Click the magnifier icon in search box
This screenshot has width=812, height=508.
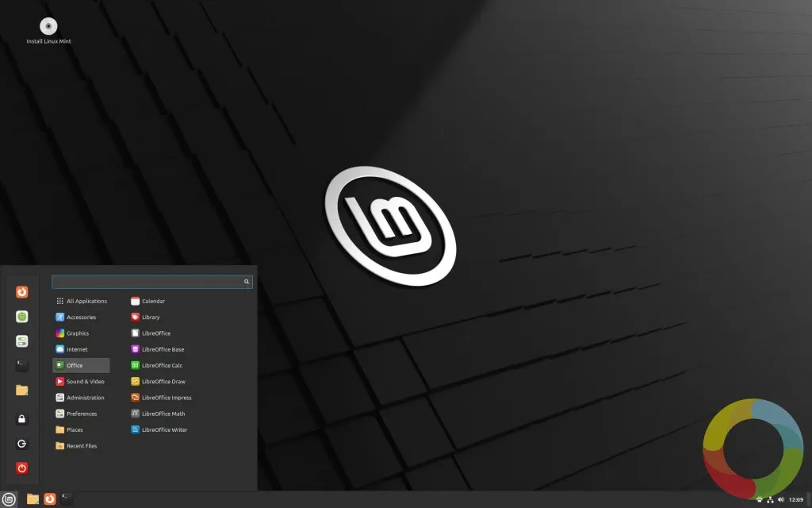(x=247, y=282)
